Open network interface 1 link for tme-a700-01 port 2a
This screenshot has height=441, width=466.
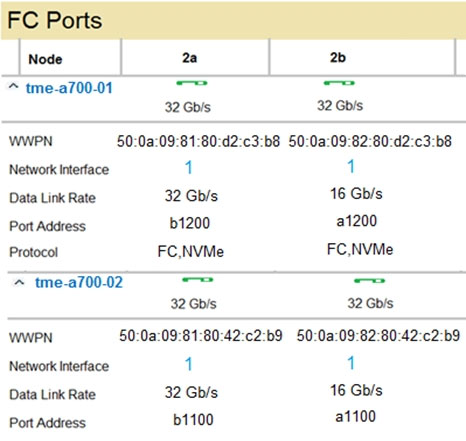[189, 167]
